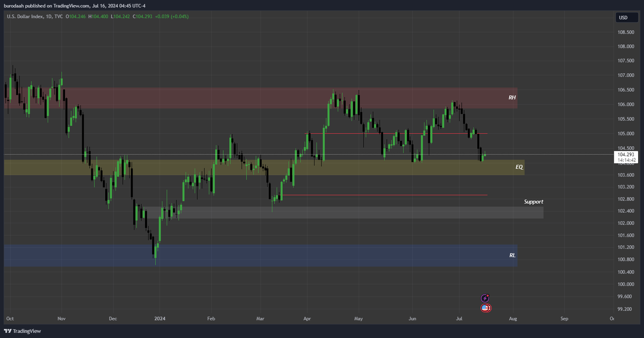Click the 108.500 price axis label
The width and height of the screenshot is (644, 338).
pyautogui.click(x=626, y=32)
